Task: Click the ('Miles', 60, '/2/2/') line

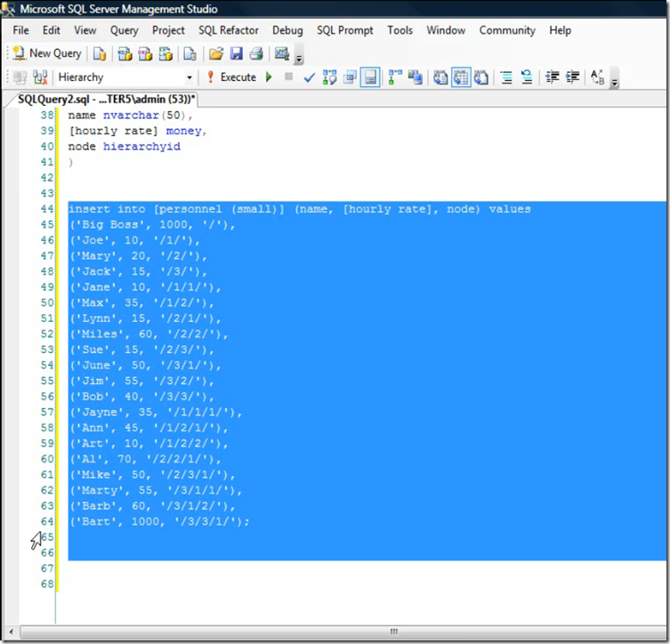Action: [x=149, y=334]
